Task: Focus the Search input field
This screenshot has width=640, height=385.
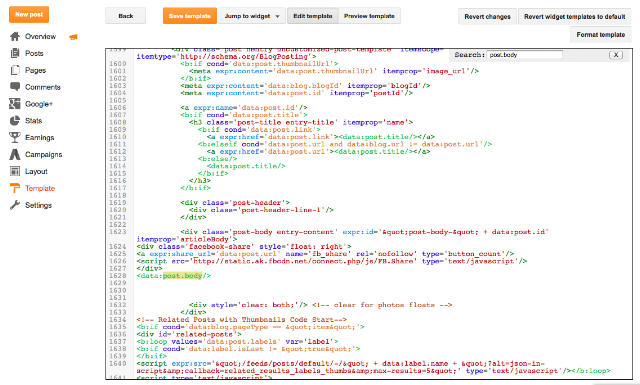Action: coord(524,55)
